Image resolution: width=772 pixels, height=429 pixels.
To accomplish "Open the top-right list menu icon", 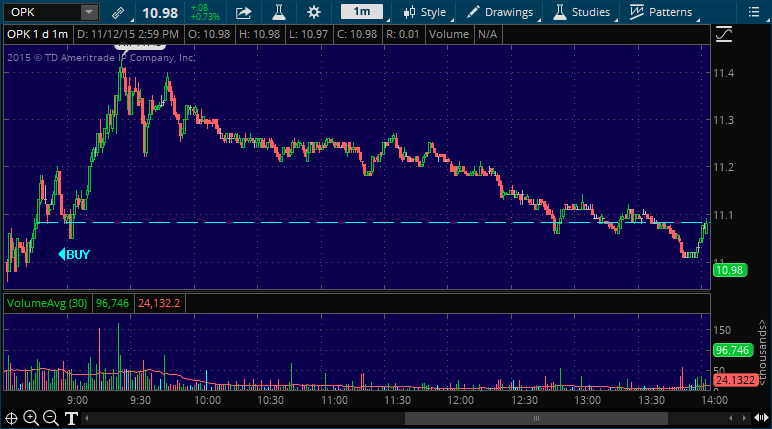I will (x=754, y=12).
